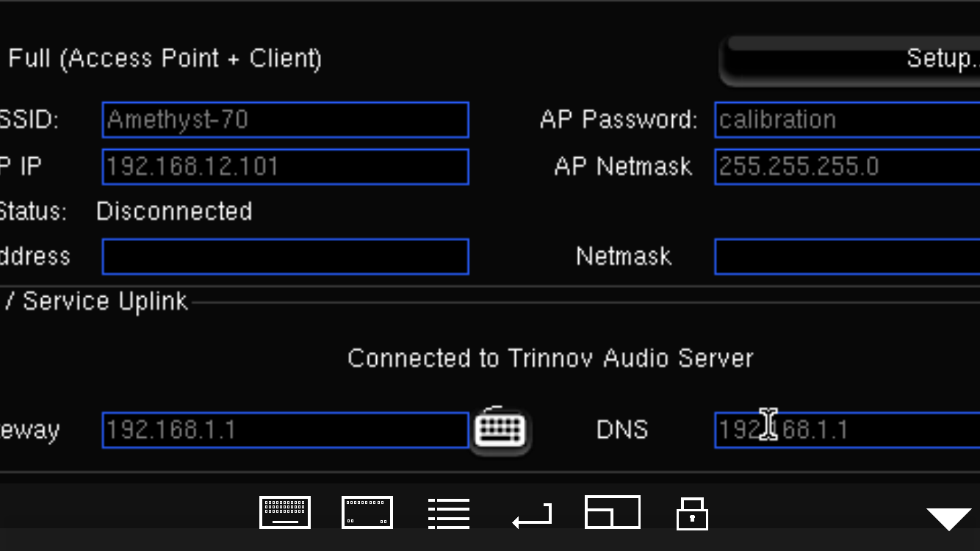Edit the Gateway field 192.168.1.1
Image resolution: width=980 pixels, height=551 pixels.
[285, 430]
